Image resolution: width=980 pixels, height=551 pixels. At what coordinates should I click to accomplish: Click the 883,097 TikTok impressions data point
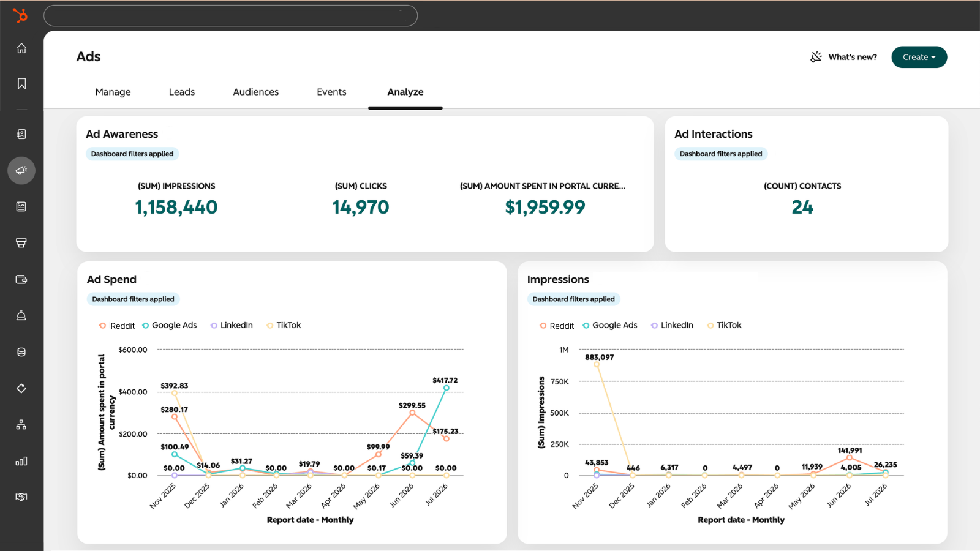[x=597, y=364]
